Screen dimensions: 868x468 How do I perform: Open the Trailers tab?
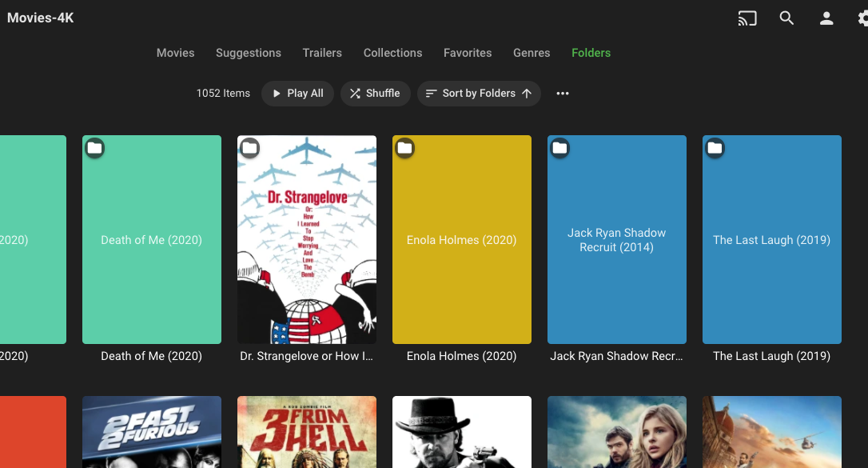[322, 53]
